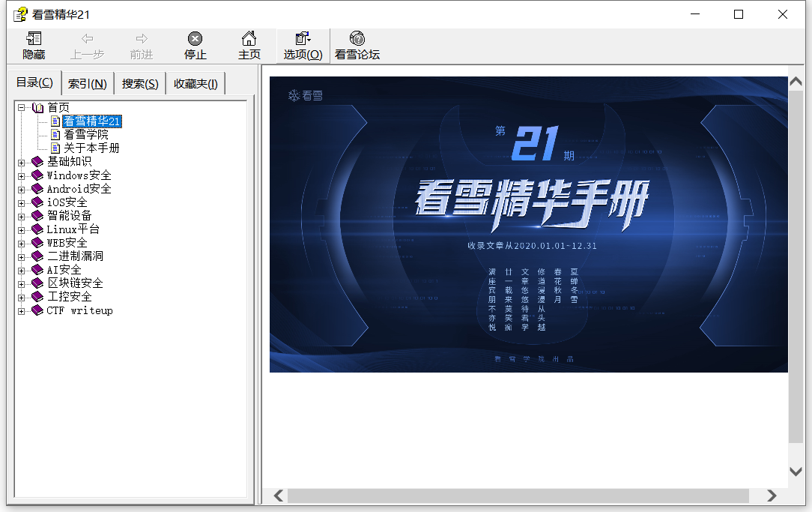Click the purple book icon for WEB安全
Screen dimensions: 812x512
(37, 243)
